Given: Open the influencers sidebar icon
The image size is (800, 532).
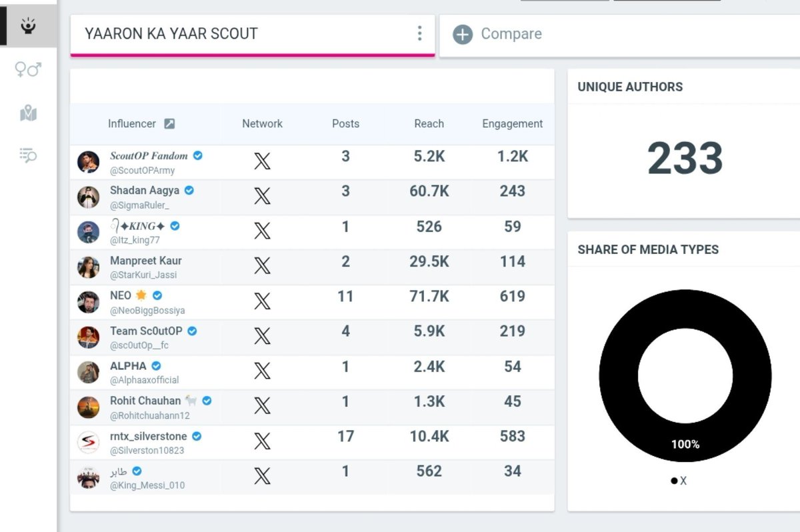Looking at the screenshot, I should [28, 26].
